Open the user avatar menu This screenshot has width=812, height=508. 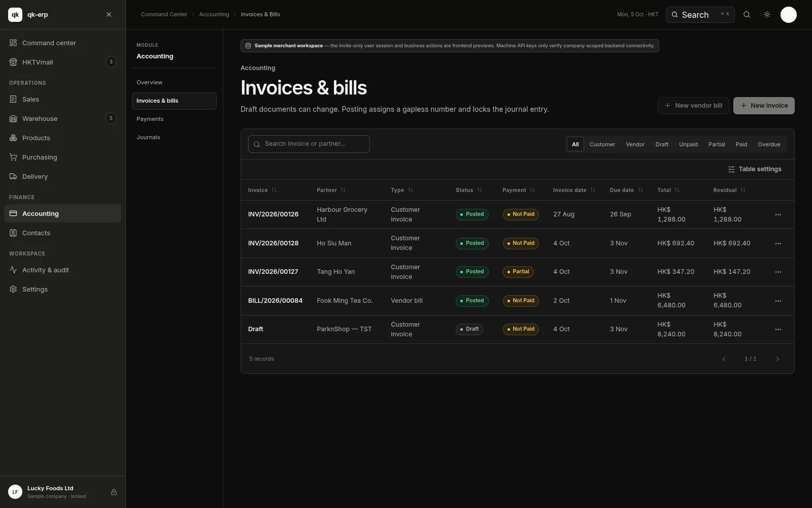pyautogui.click(x=788, y=15)
